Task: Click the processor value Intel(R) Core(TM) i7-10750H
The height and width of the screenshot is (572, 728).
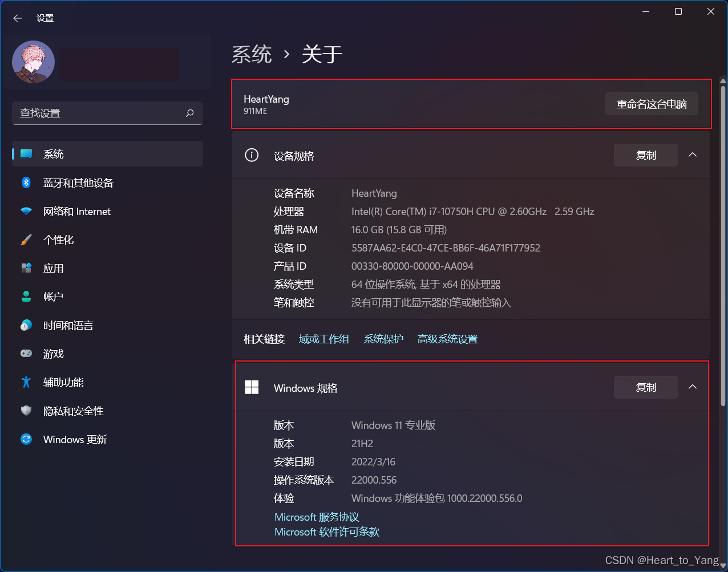Action: [473, 212]
